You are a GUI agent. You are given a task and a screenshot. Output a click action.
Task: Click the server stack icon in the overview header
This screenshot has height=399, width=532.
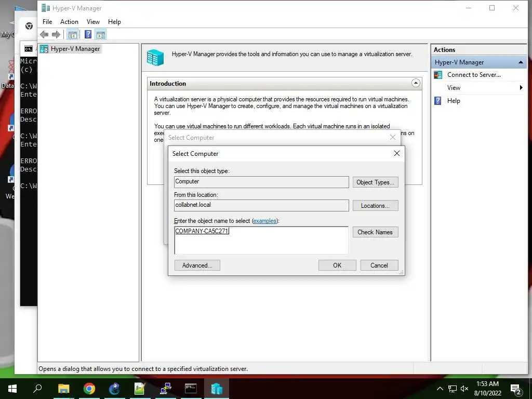point(155,57)
